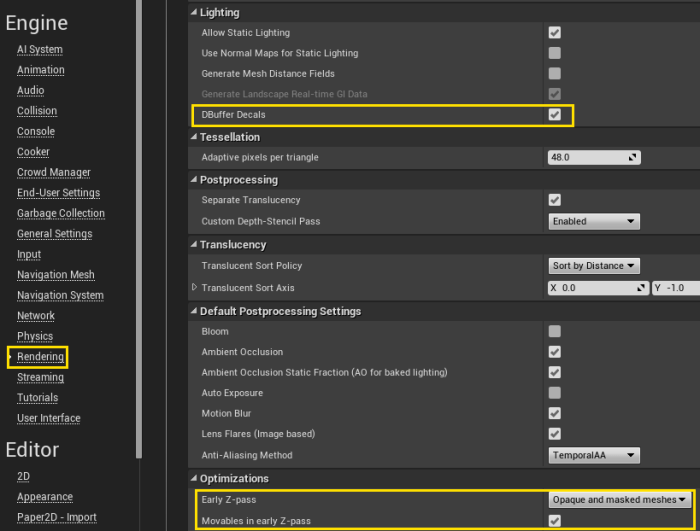The width and height of the screenshot is (700, 531).
Task: Disable the DBuffer Decals checkbox
Action: click(555, 115)
